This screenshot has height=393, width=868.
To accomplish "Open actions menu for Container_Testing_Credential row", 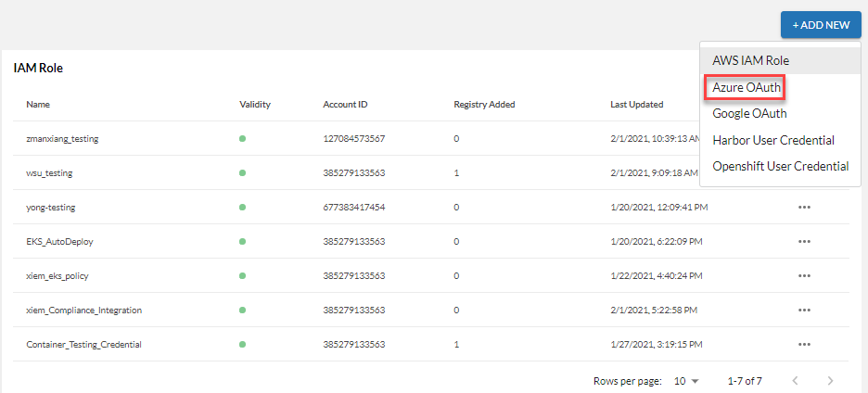I will [804, 344].
